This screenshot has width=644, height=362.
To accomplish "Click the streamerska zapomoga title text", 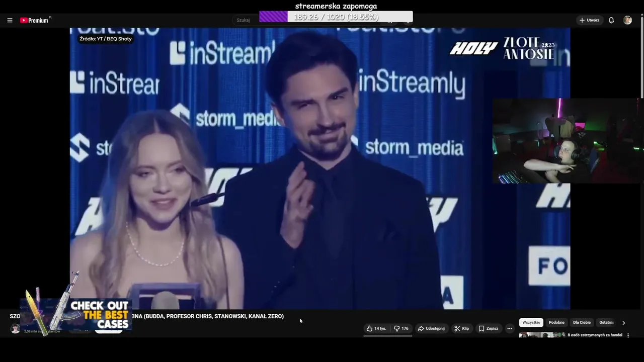I will coord(336,6).
